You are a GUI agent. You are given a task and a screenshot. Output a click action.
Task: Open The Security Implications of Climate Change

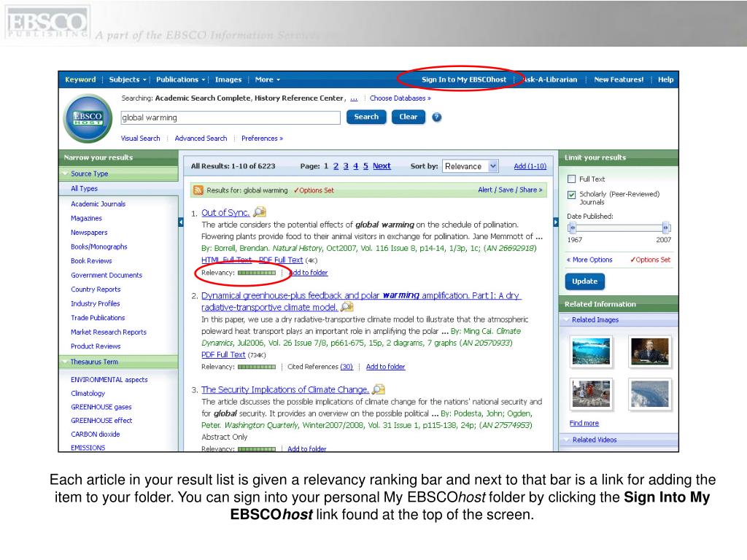(285, 389)
